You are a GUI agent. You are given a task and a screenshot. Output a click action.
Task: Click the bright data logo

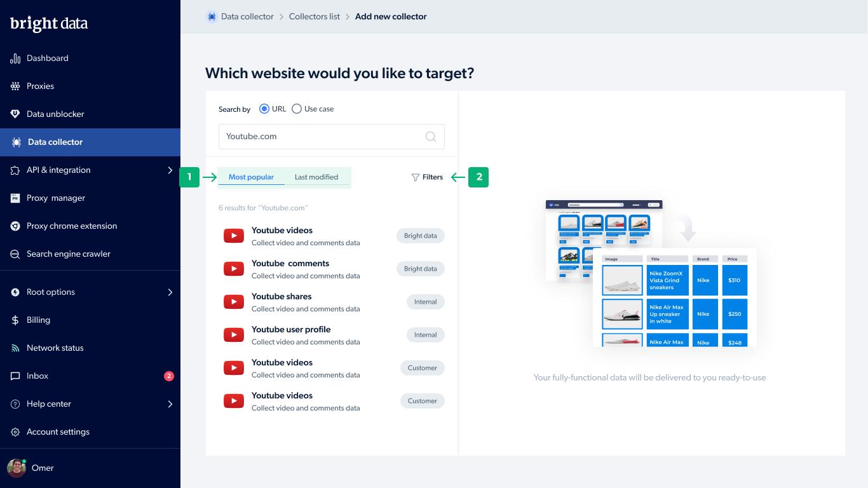(x=49, y=24)
